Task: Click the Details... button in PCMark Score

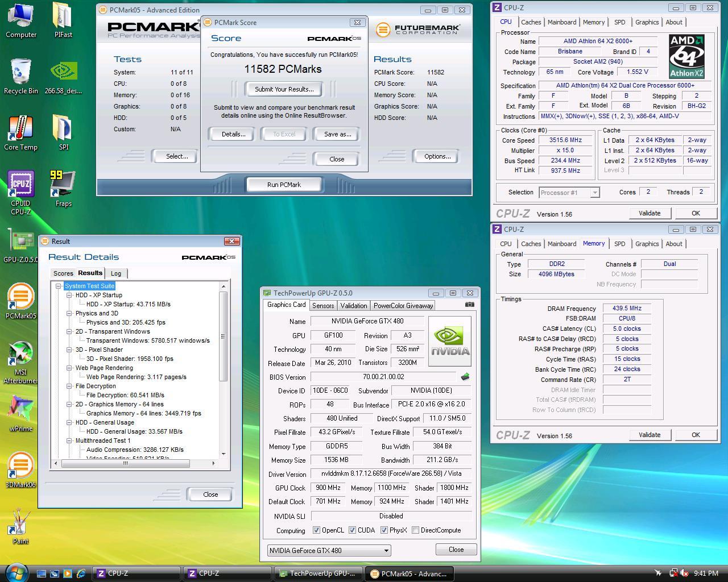Action: 233,134
